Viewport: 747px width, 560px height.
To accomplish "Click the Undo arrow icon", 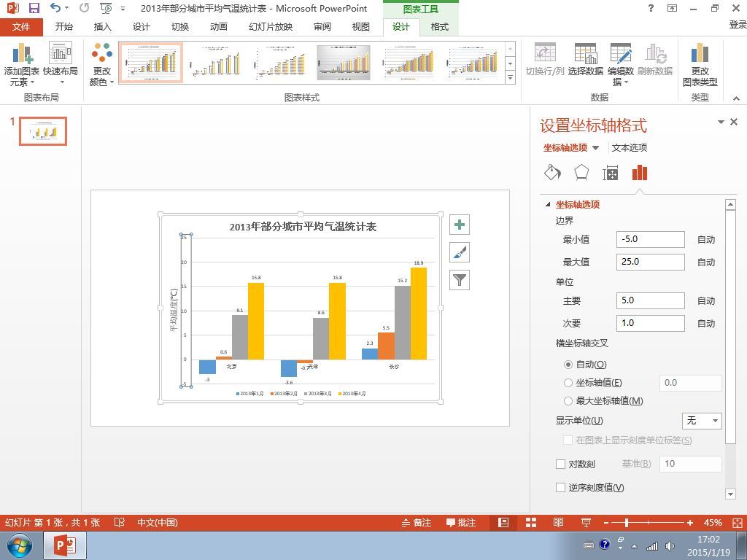I will (55, 8).
